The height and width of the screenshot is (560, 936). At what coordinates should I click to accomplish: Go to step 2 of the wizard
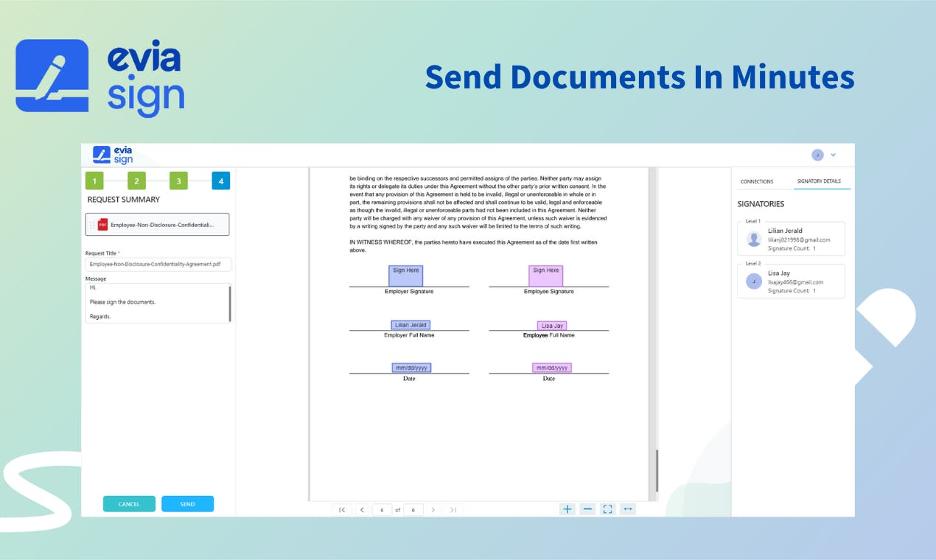point(136,181)
